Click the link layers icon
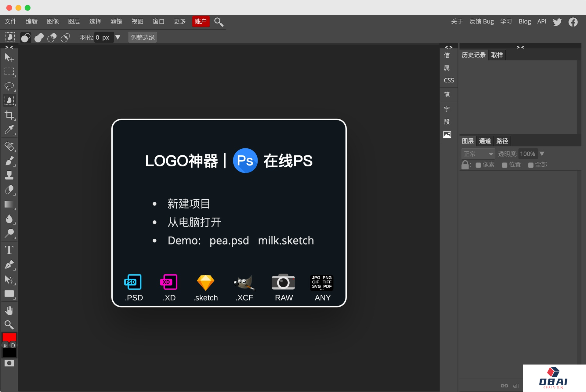The height and width of the screenshot is (392, 586). (x=504, y=386)
